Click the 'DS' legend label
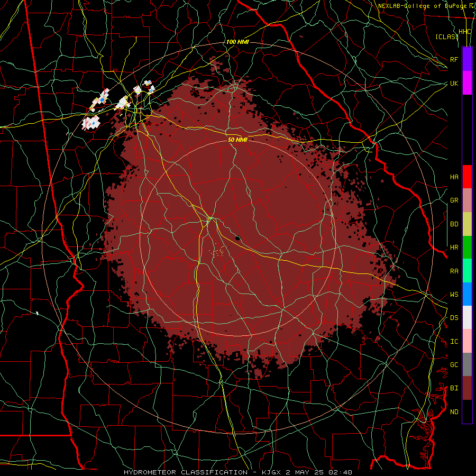476x476 pixels. click(454, 317)
